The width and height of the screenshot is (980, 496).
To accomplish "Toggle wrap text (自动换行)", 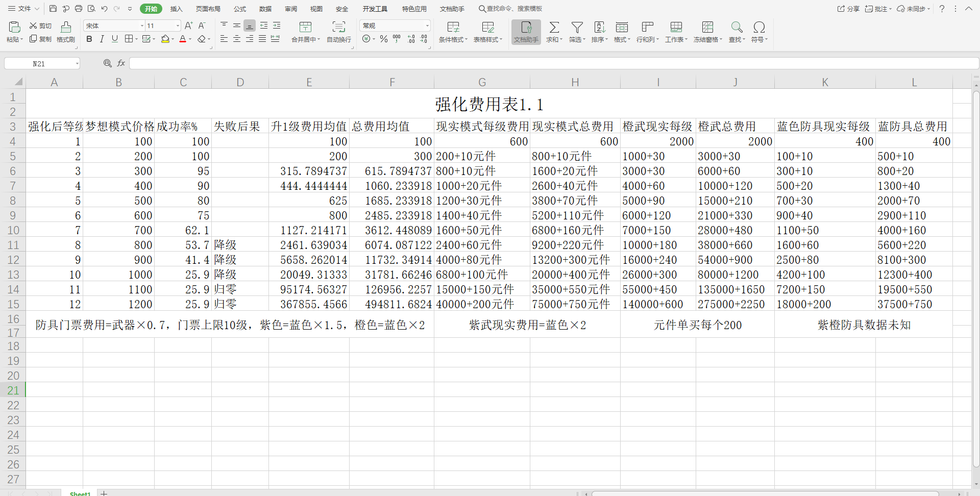I will pyautogui.click(x=338, y=28).
